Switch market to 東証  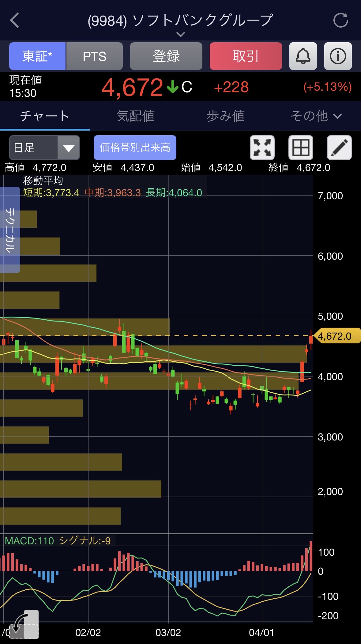click(37, 56)
